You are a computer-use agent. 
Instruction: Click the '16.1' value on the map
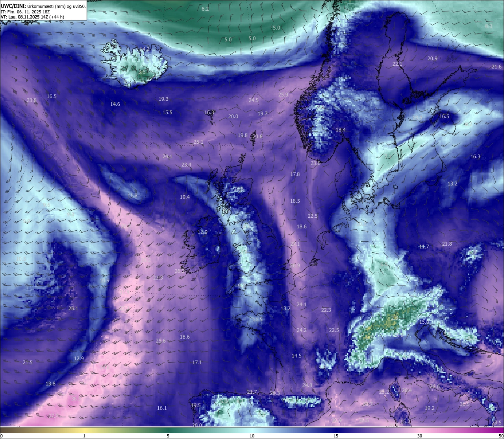tap(162, 408)
